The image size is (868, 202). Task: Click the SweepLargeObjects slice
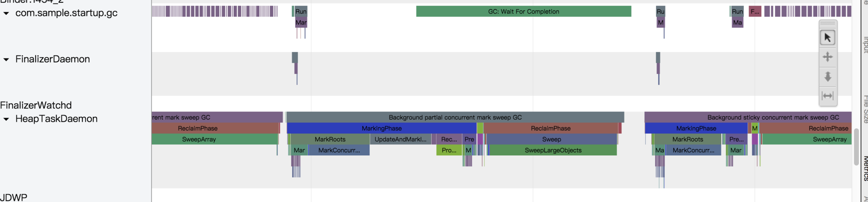(552, 150)
